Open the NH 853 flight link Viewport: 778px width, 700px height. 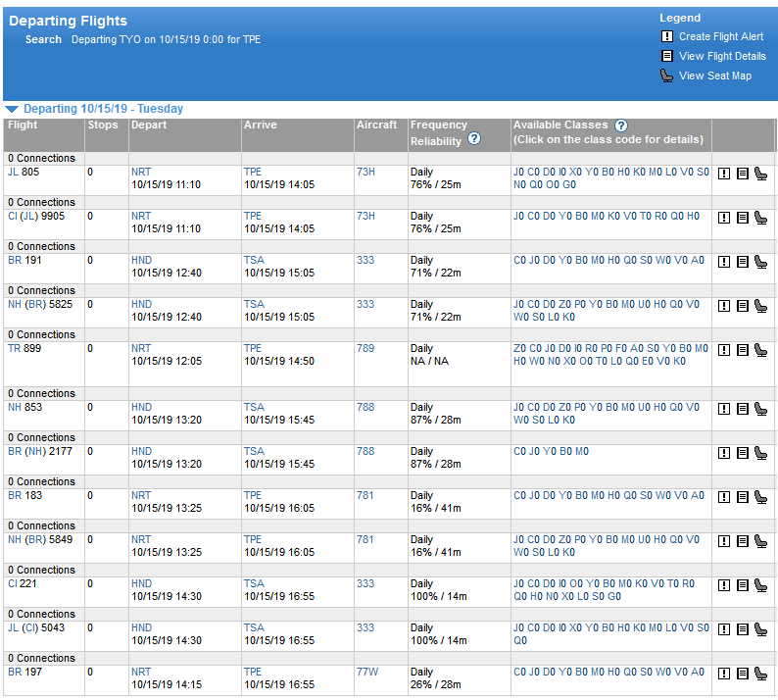pyautogui.click(x=24, y=408)
